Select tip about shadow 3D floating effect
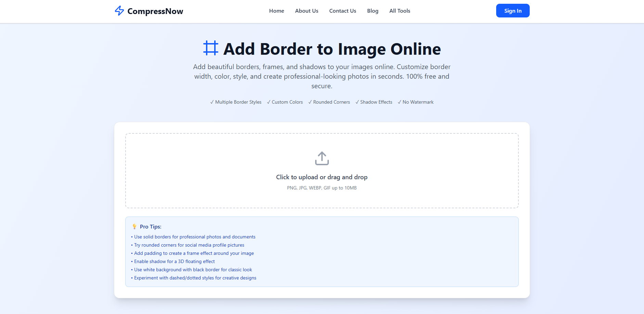Image resolution: width=644 pixels, height=314 pixels. coord(174,261)
